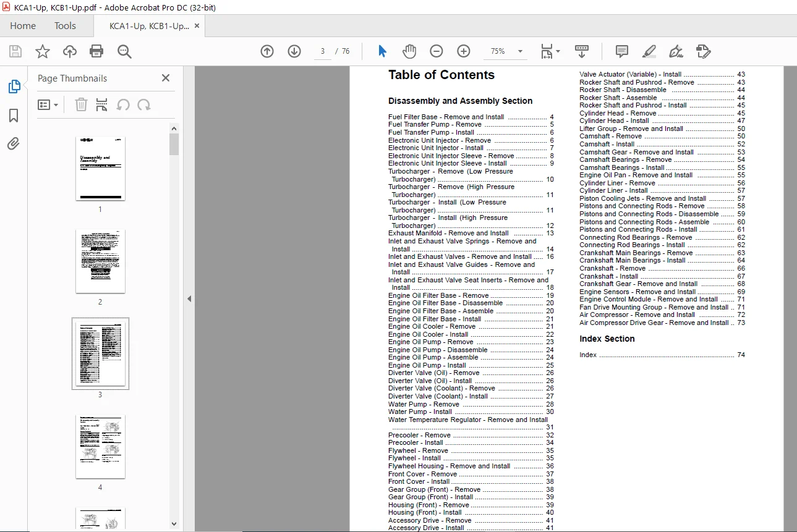
Task: Select the Highlight text pen tool
Action: (x=649, y=51)
